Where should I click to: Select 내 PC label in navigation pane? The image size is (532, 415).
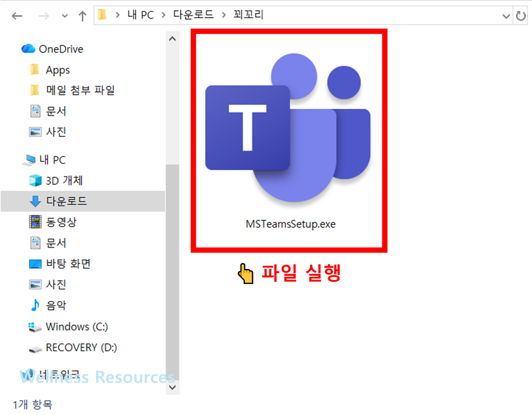[52, 160]
